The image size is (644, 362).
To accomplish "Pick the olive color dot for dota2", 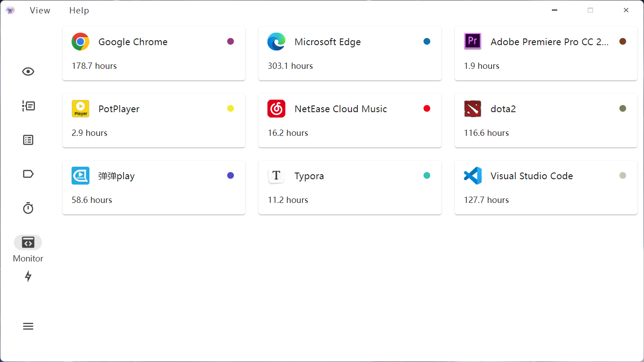I will tap(623, 109).
